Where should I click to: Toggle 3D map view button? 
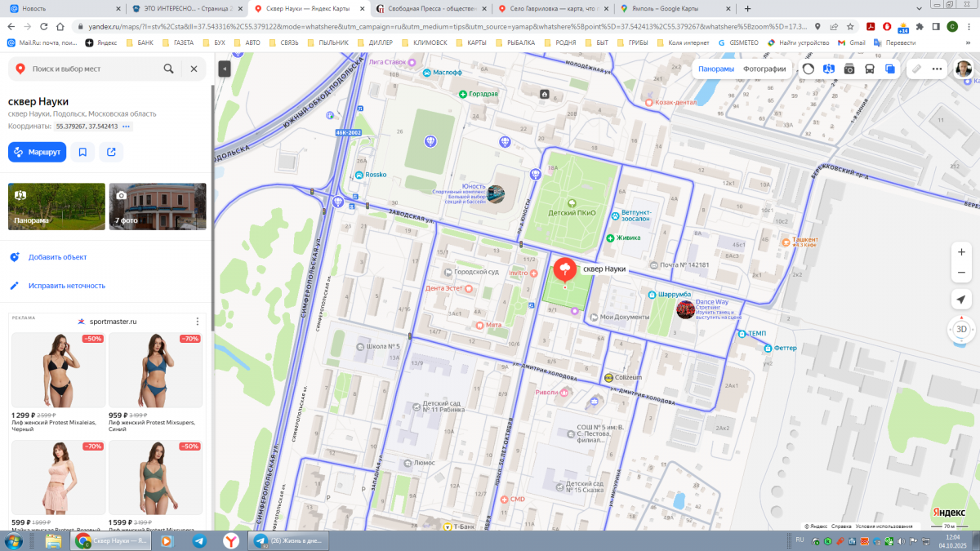point(961,330)
